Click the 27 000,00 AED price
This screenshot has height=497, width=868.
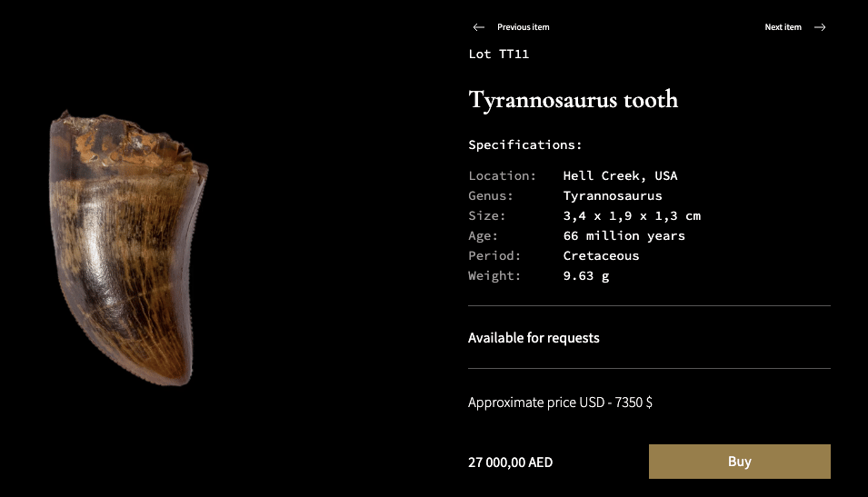click(511, 462)
